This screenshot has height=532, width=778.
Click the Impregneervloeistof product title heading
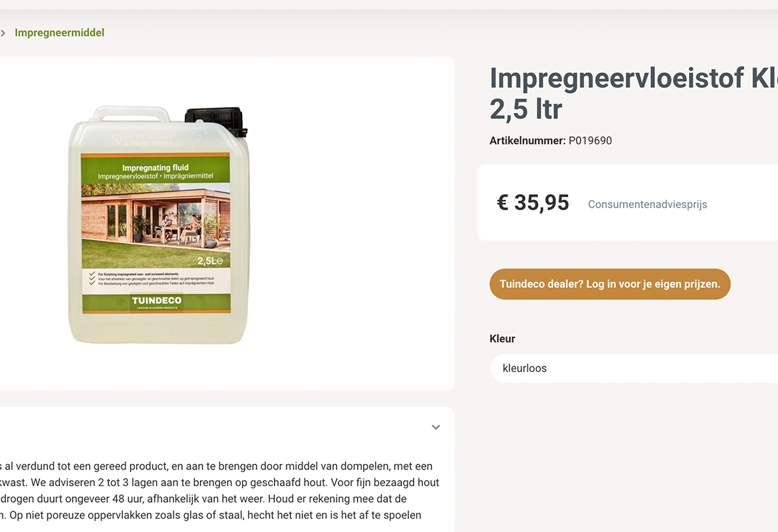tap(634, 93)
